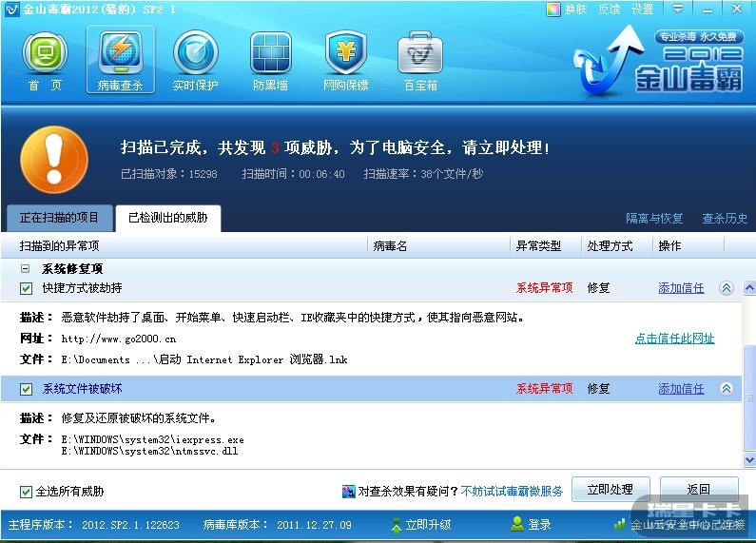Click 修复 in 快捷方式被劫持 row
The width and height of the screenshot is (756, 543).
coord(598,288)
